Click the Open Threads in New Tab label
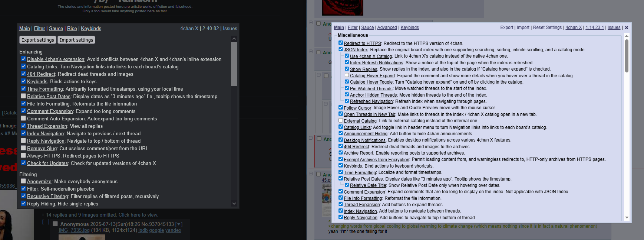Screen dimensions: 644x240 point(369,114)
